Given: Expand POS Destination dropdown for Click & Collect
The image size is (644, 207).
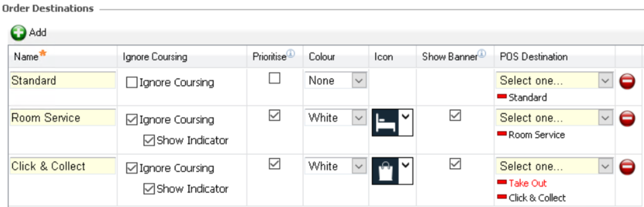Looking at the screenshot, I should [605, 166].
